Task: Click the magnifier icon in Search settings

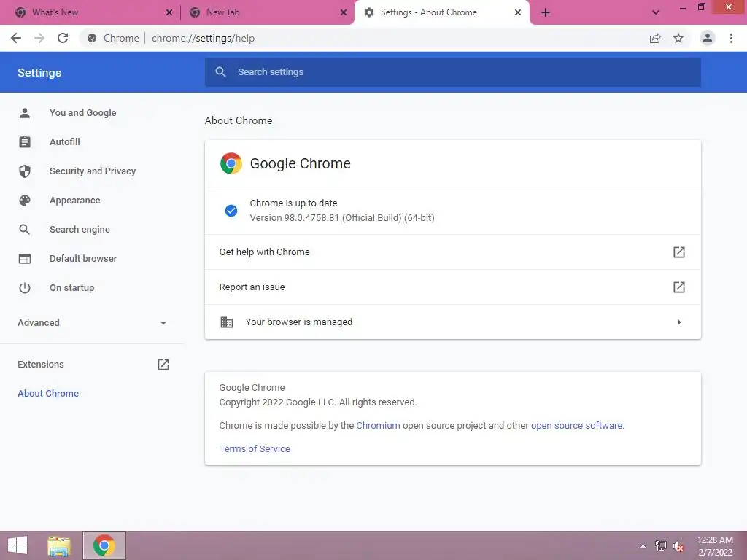Action: (x=220, y=72)
